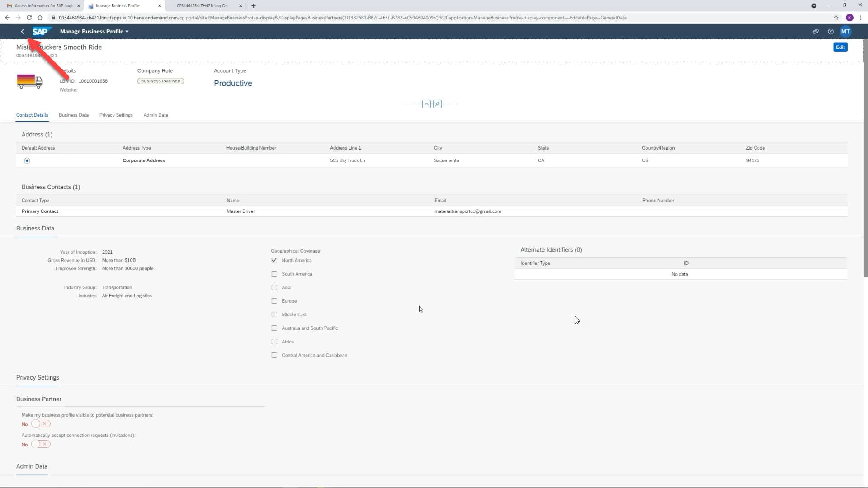Reload the page in the browser

pyautogui.click(x=29, y=18)
